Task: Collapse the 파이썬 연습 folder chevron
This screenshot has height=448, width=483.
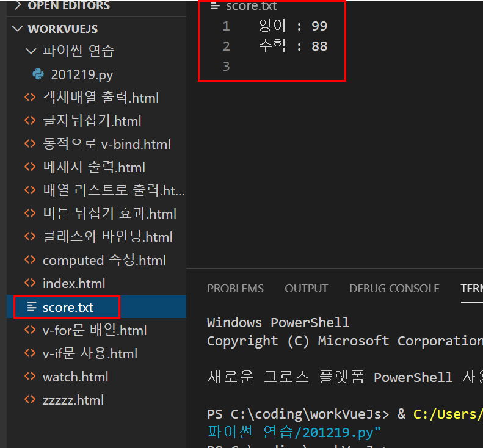Action: (31, 51)
